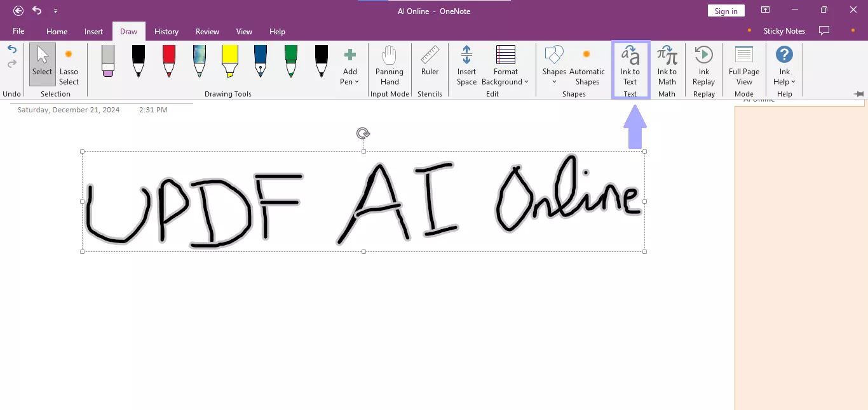
Task: Click the Sign in button
Action: (726, 10)
